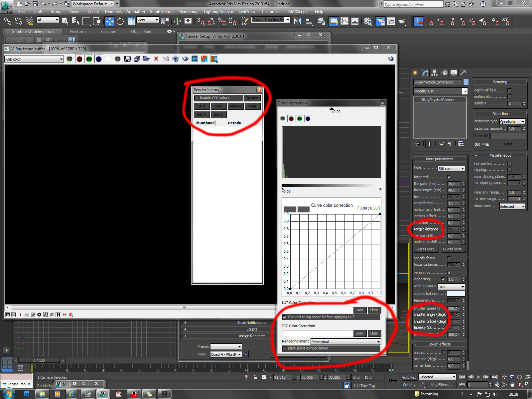
Task: Toggle blue channel in V-Ray frame buffer
Action: click(x=98, y=59)
